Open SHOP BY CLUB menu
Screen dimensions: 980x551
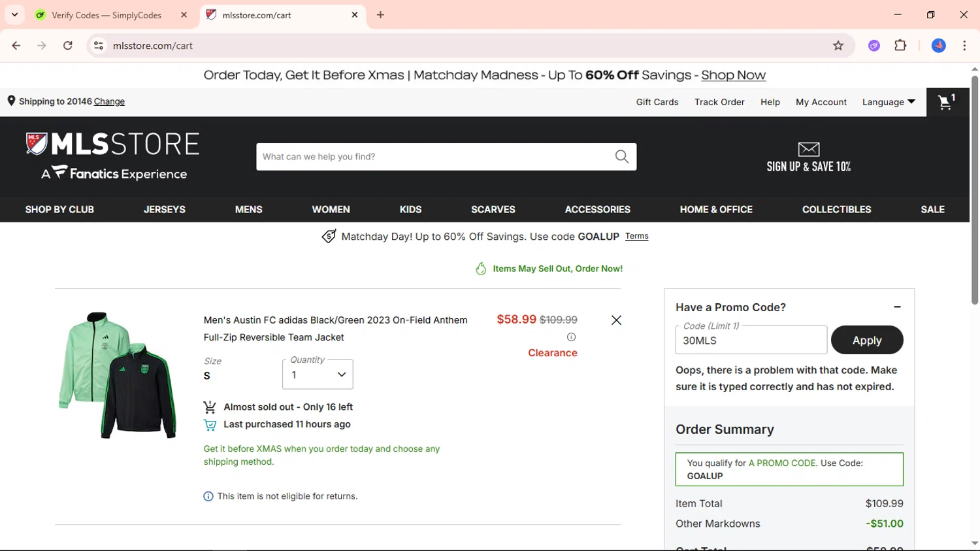click(59, 210)
